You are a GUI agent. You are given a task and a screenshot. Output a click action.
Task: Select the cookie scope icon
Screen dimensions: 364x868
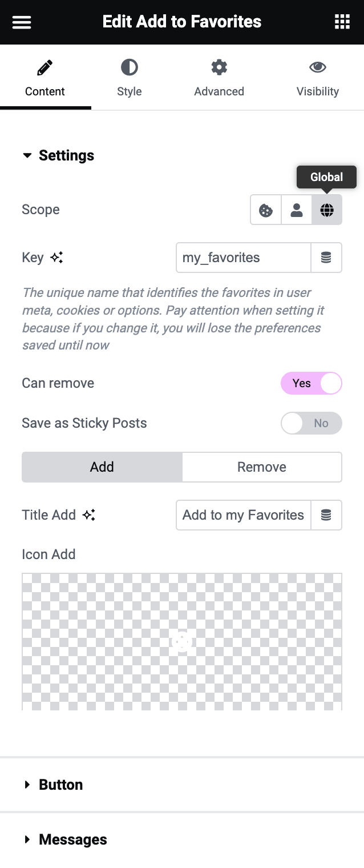(x=265, y=210)
